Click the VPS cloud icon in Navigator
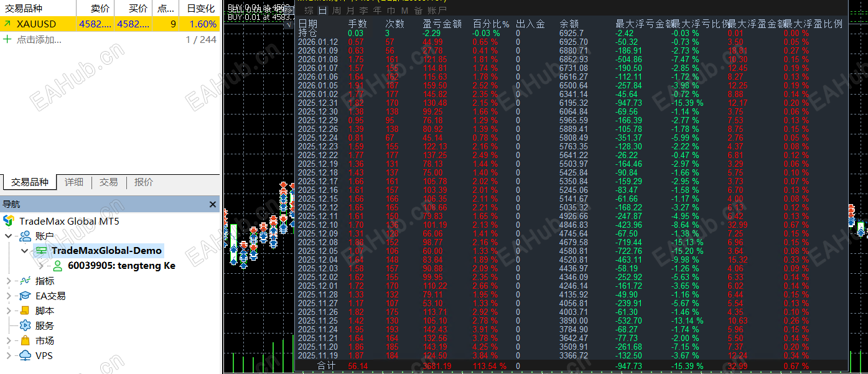868x374 pixels. point(24,356)
